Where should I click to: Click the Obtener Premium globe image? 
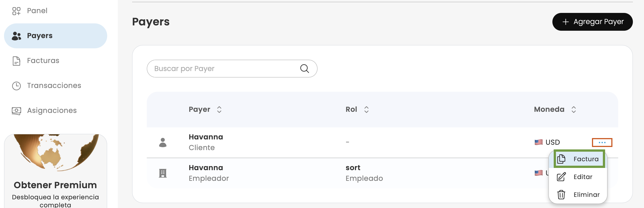point(56,152)
